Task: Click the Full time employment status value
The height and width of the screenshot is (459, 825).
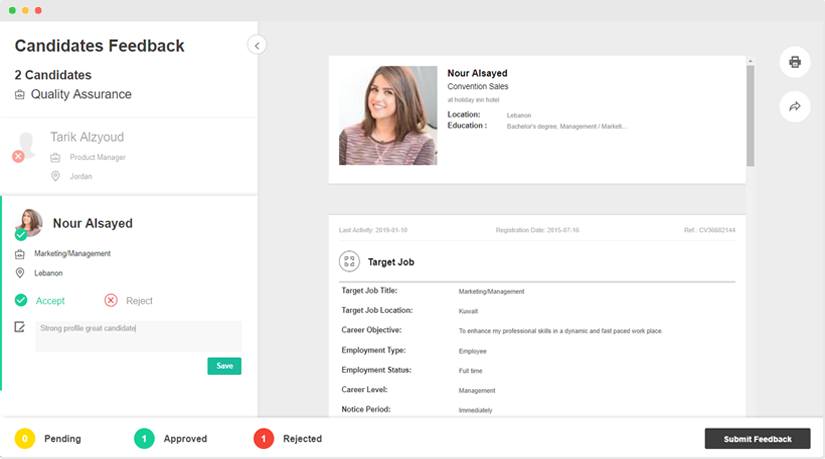Action: click(x=470, y=371)
